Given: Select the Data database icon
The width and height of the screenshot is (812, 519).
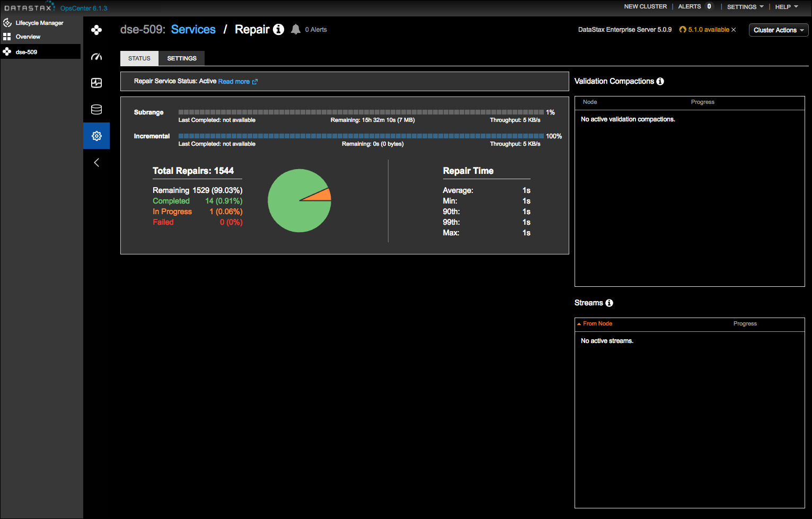Looking at the screenshot, I should (x=96, y=109).
